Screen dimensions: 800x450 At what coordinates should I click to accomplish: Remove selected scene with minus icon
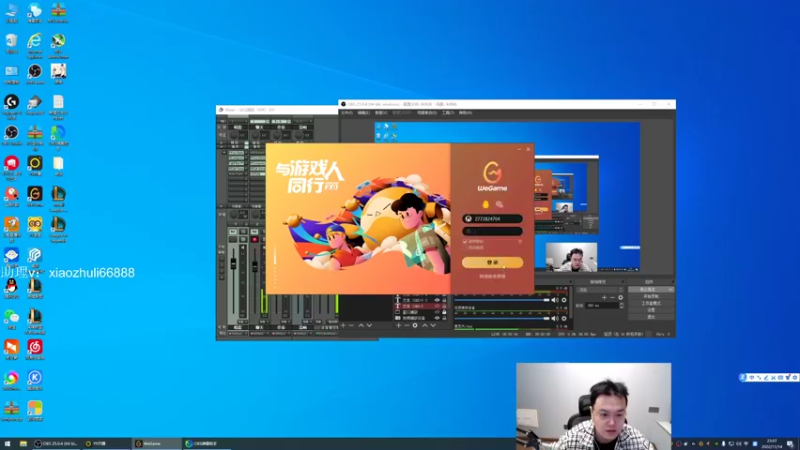(351, 326)
